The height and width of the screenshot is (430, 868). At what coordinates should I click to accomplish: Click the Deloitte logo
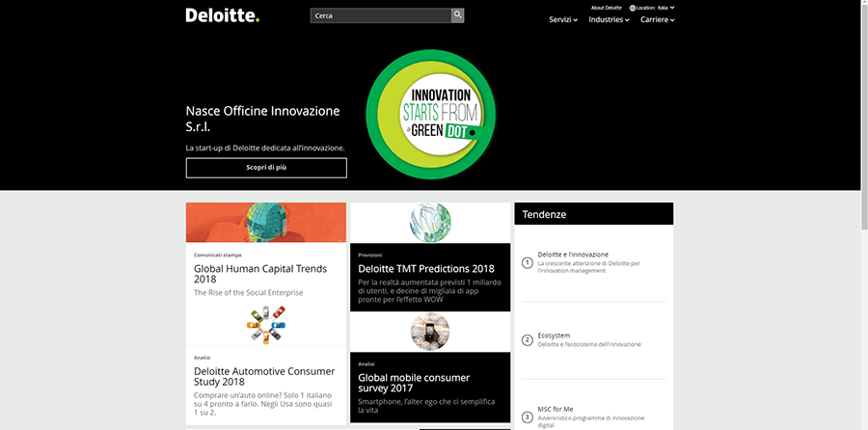(222, 15)
